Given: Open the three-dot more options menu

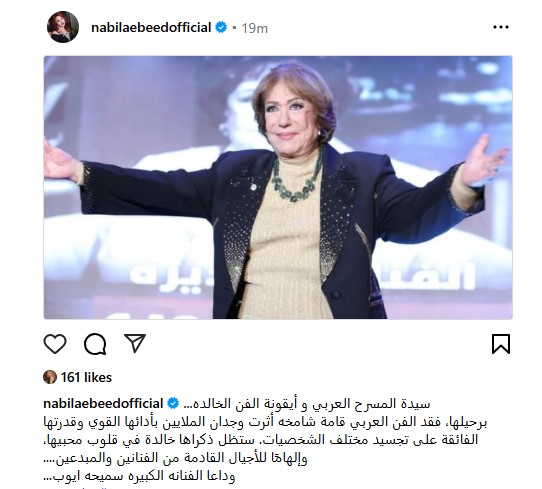Looking at the screenshot, I should 501,27.
